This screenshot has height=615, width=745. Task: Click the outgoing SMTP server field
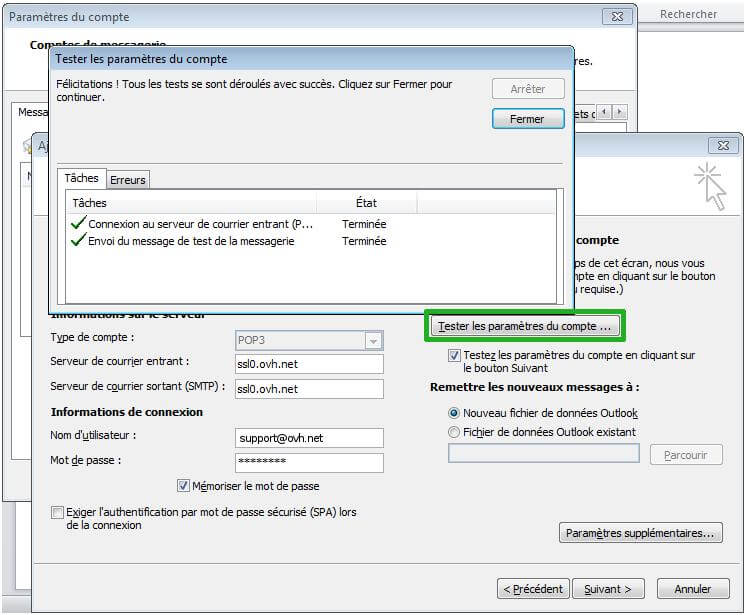tap(309, 389)
